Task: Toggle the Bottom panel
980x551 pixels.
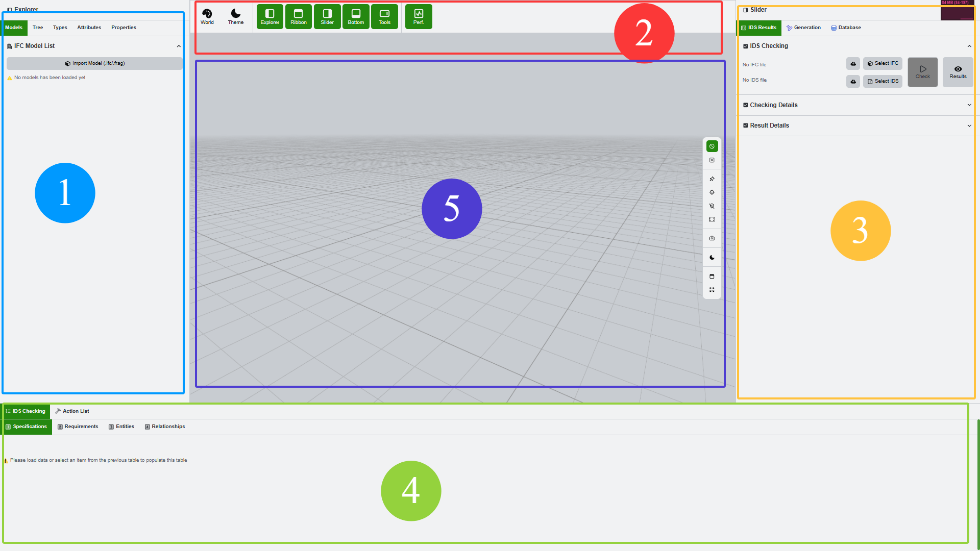Action: point(356,16)
